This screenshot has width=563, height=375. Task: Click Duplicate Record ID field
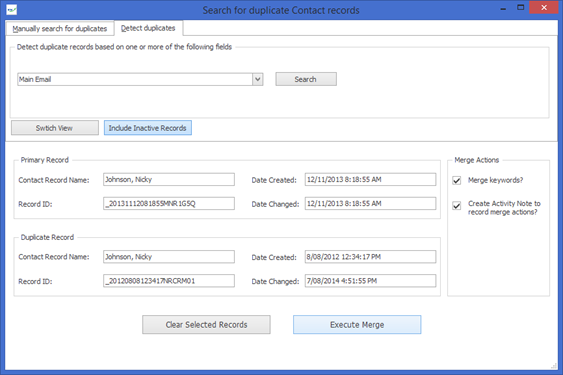click(x=169, y=281)
